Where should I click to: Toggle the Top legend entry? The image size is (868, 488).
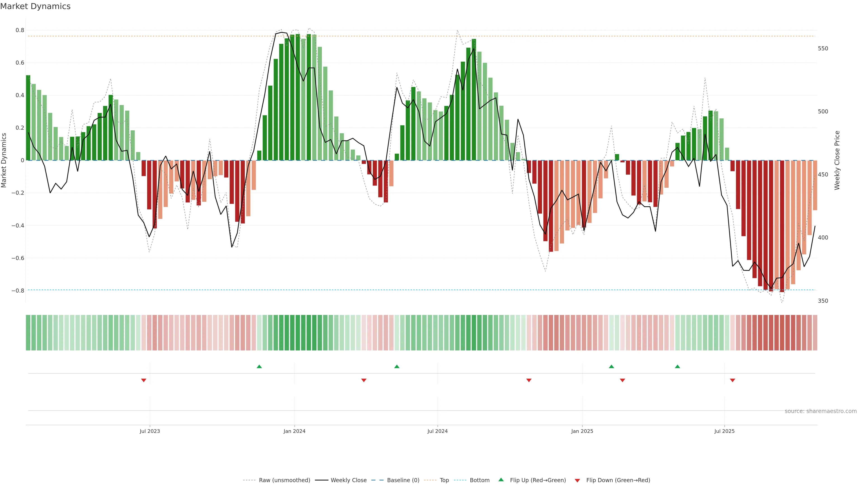point(444,480)
